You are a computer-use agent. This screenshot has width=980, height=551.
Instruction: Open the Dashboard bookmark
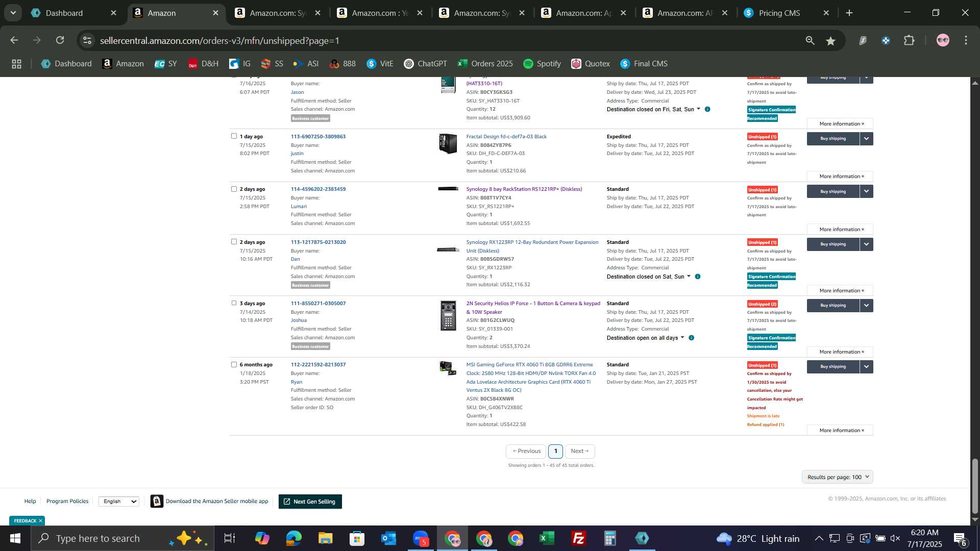pyautogui.click(x=66, y=64)
